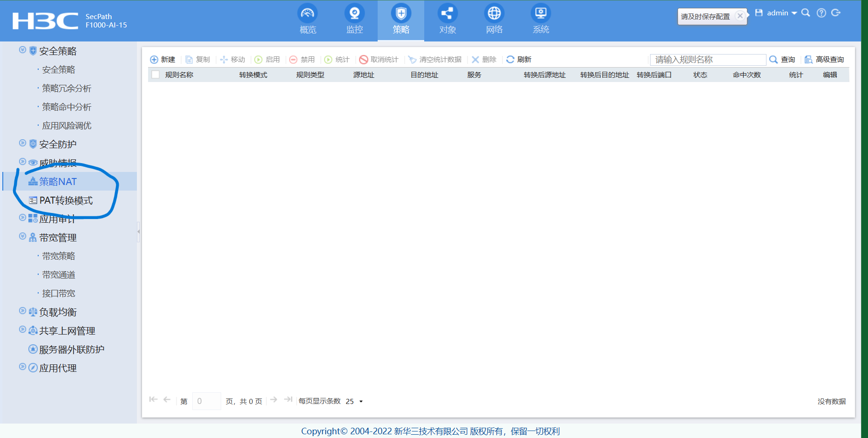
Task: Open 策略冗余分析 in the sidebar
Action: [x=67, y=89]
